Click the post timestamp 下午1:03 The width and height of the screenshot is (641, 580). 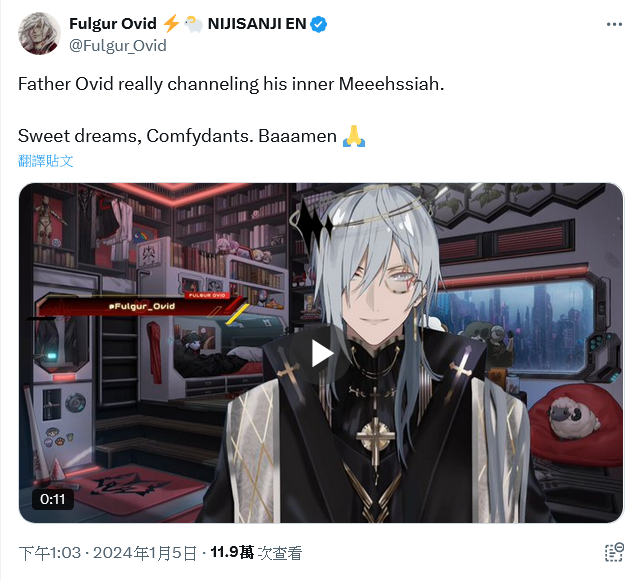(50, 553)
